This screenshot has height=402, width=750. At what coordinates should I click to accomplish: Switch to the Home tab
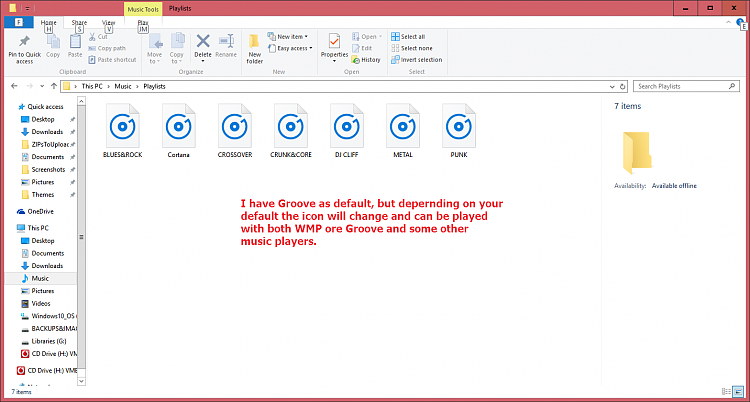tap(48, 22)
